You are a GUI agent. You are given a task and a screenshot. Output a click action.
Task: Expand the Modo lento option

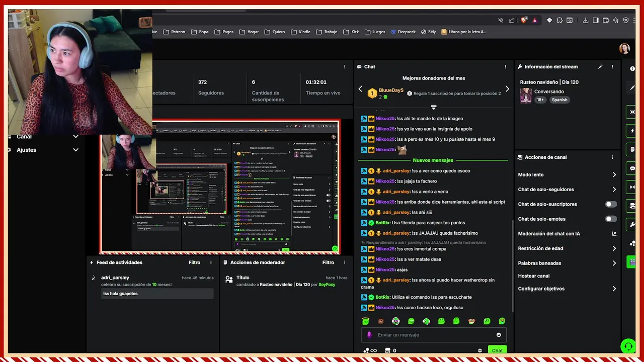[567, 174]
